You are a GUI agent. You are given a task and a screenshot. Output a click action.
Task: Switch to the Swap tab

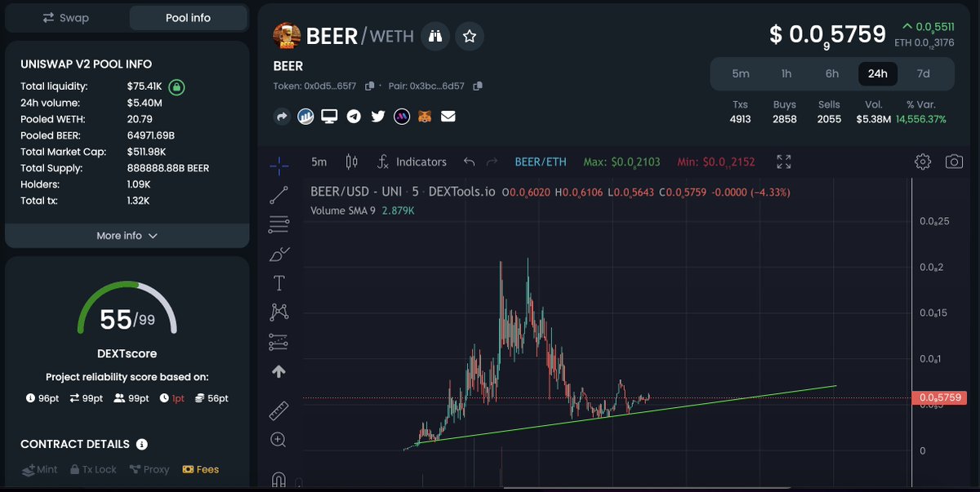coord(67,17)
